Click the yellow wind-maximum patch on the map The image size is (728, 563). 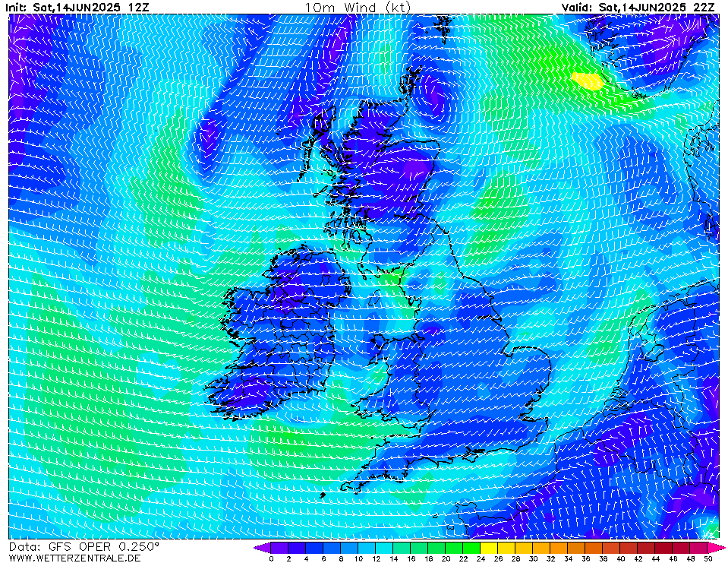[588, 81]
